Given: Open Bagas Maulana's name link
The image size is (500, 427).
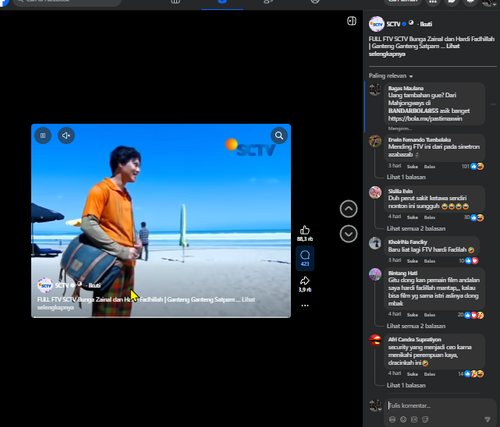Looking at the screenshot, I should [406, 88].
